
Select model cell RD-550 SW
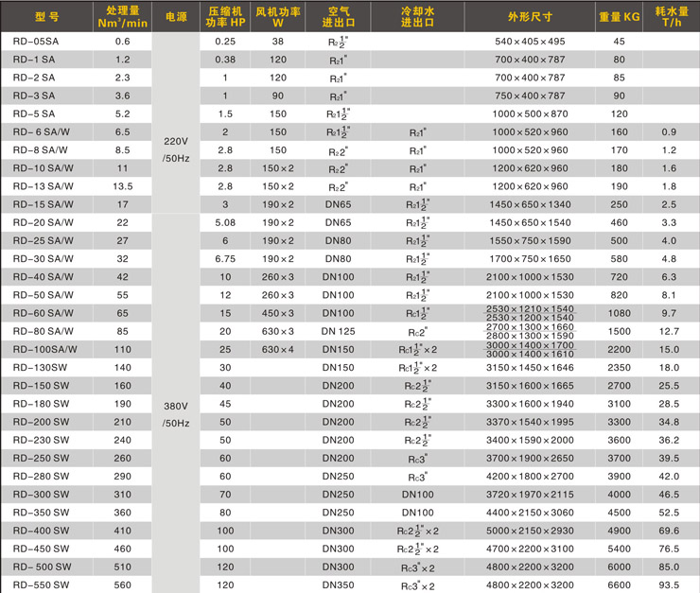pyautogui.click(x=41, y=585)
